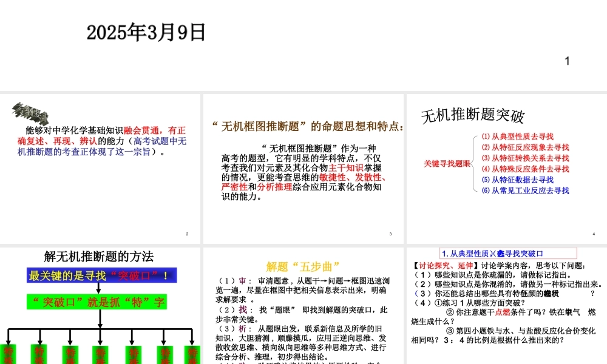Image resolution: width=607 pixels, height=364 pixels.
Task: Click the red label 关键寻找题眼
Action: [447, 164]
